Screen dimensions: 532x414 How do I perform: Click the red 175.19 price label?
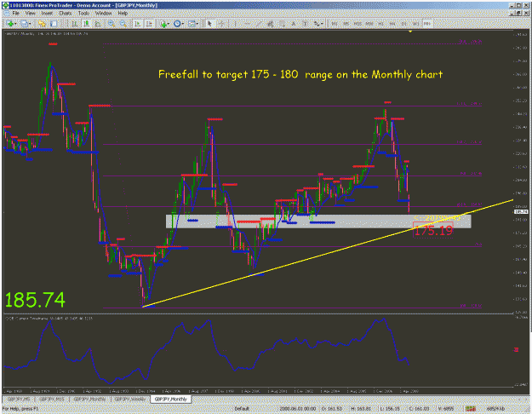point(433,231)
